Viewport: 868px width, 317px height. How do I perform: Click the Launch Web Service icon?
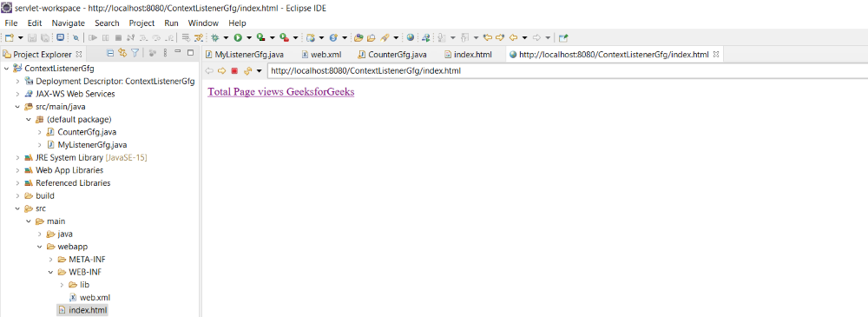(425, 37)
